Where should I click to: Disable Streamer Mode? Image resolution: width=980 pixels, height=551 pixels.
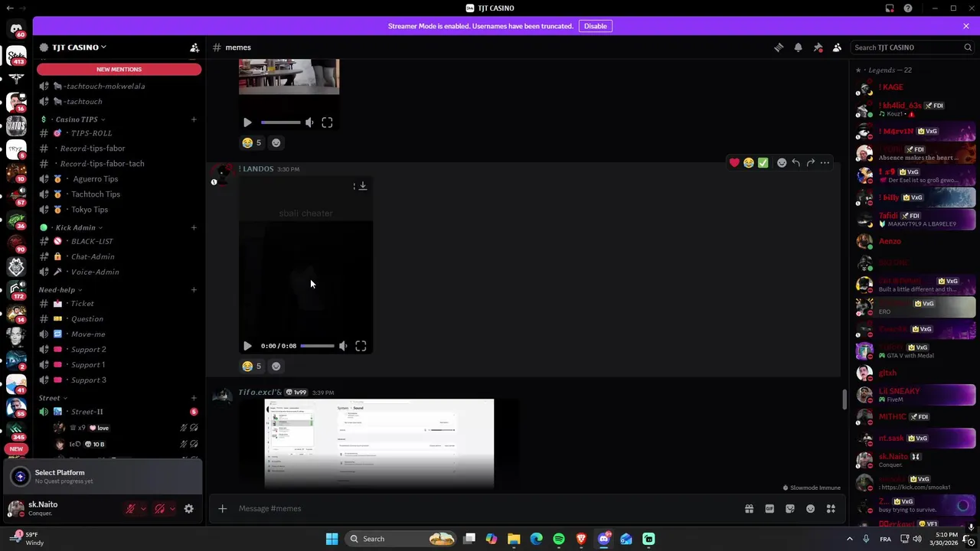[x=595, y=26]
